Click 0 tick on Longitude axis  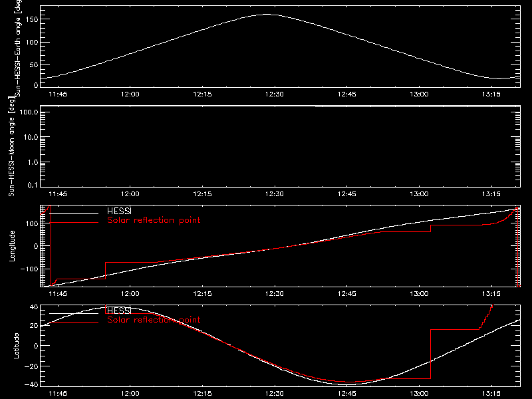tap(36, 246)
